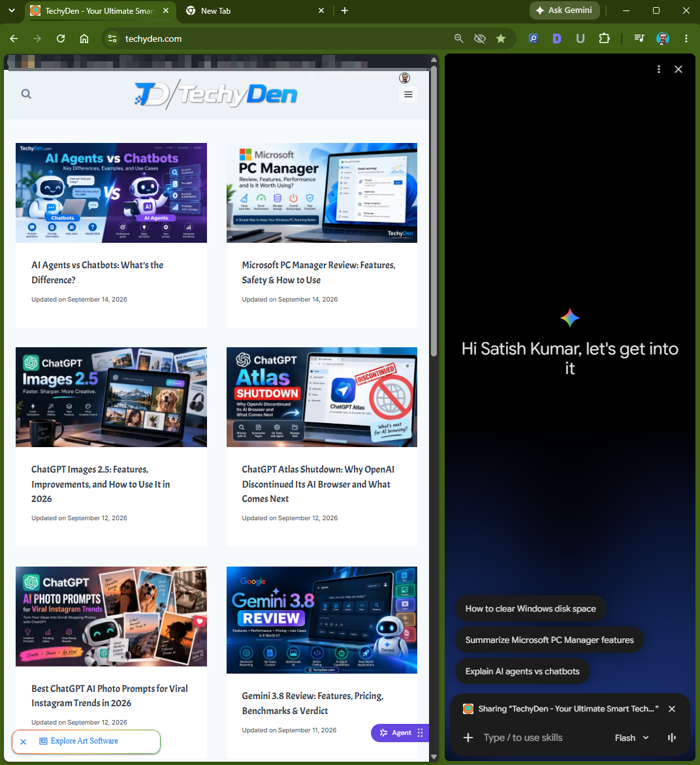Click the page vertical scrollbar thumb
This screenshot has width=700, height=765.
434,210
